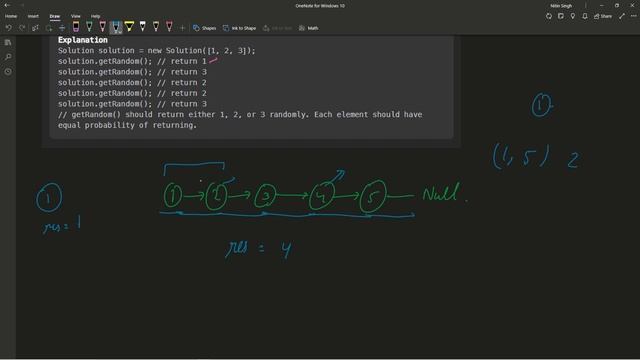Click the Undo arrow in Draw ribbon
Screen dimensions: 640x360
pyautogui.click(x=9, y=28)
